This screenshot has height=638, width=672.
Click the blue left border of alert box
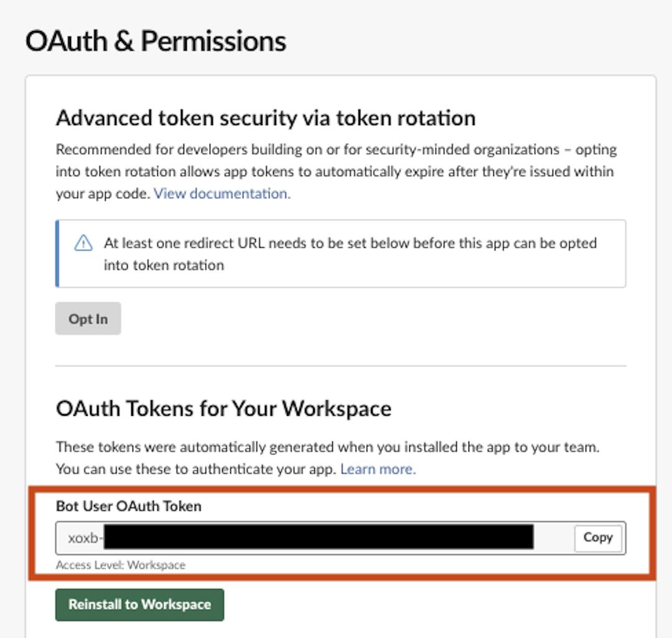click(x=57, y=253)
